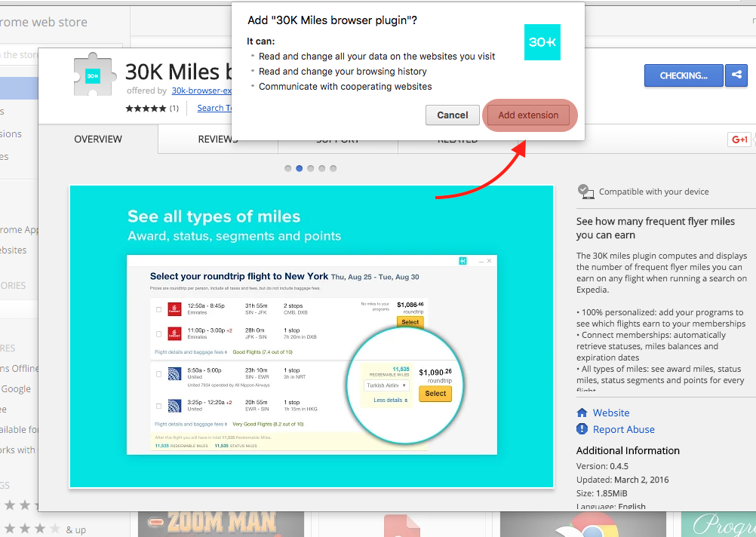Image resolution: width=756 pixels, height=537 pixels.
Task: Click the Chrome web store title
Action: point(44,22)
